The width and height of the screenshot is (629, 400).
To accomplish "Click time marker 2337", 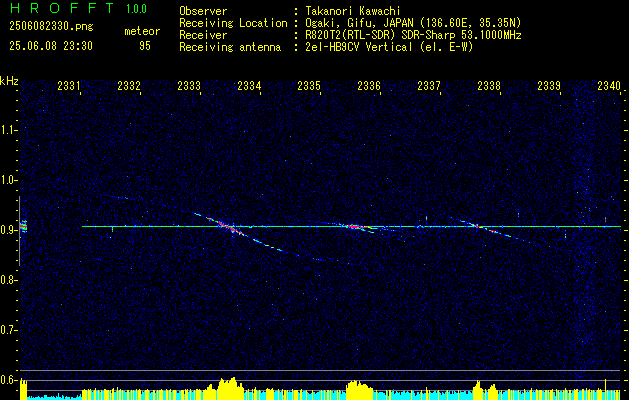I will coord(429,85).
